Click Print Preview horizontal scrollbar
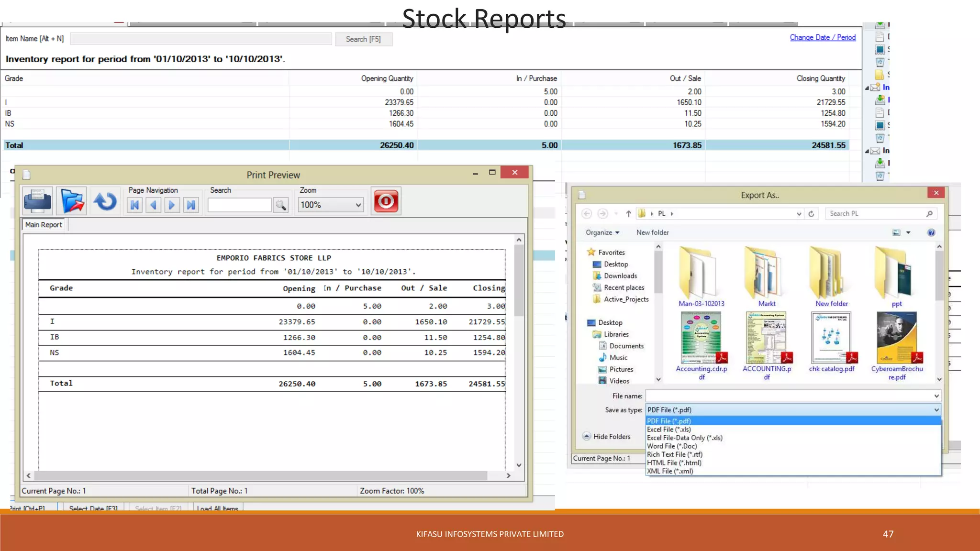Viewport: 980px width, 551px height. tap(261, 475)
